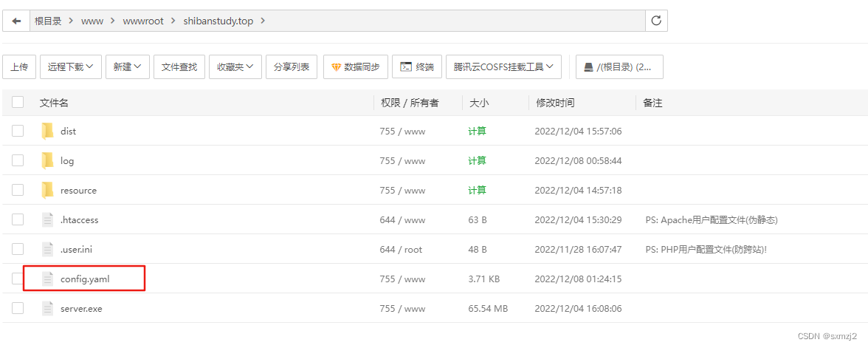868x348 pixels.
Task: Click the 65.54 MB size of server.exe
Action: tap(489, 309)
